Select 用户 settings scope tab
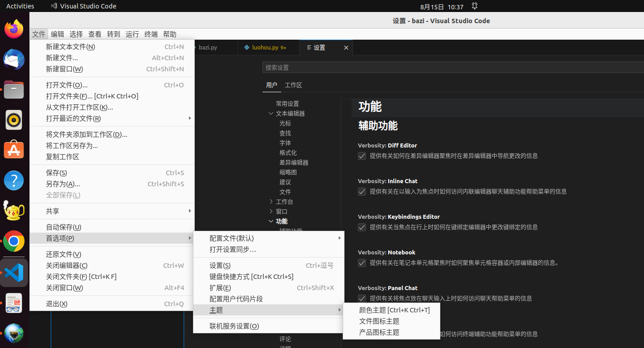This screenshot has height=348, width=644. click(x=271, y=85)
